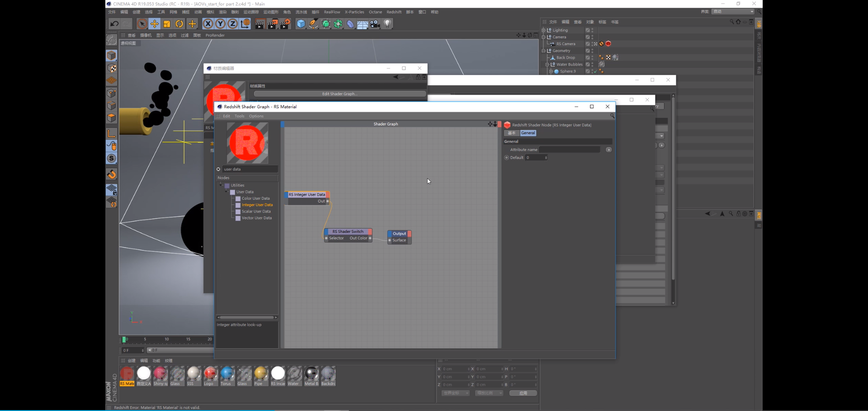Click the Protection tag on RS Camera

(x=602, y=44)
